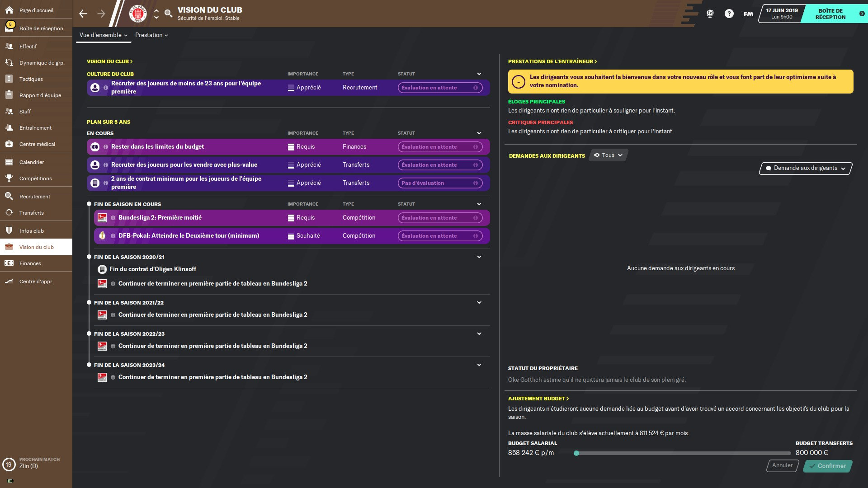Viewport: 868px width, 488px height.
Task: Open the Vue d'ensemble tab menu
Action: pyautogui.click(x=103, y=35)
